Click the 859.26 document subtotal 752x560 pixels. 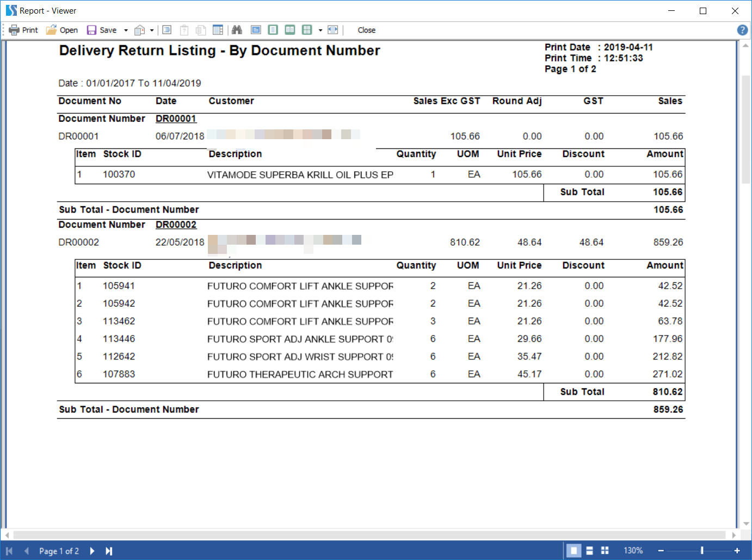(668, 409)
